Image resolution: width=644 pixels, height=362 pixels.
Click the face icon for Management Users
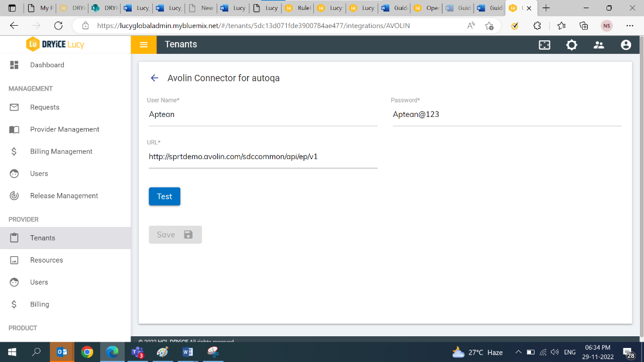click(x=15, y=174)
